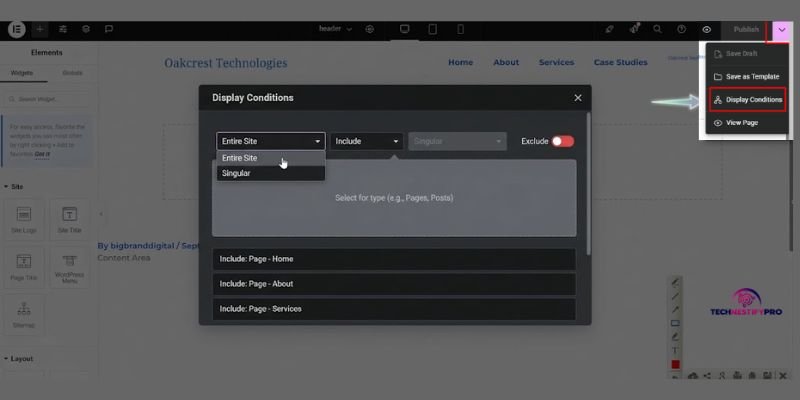Select the Sitemap widget
This screenshot has width=800, height=400.
coord(24,315)
